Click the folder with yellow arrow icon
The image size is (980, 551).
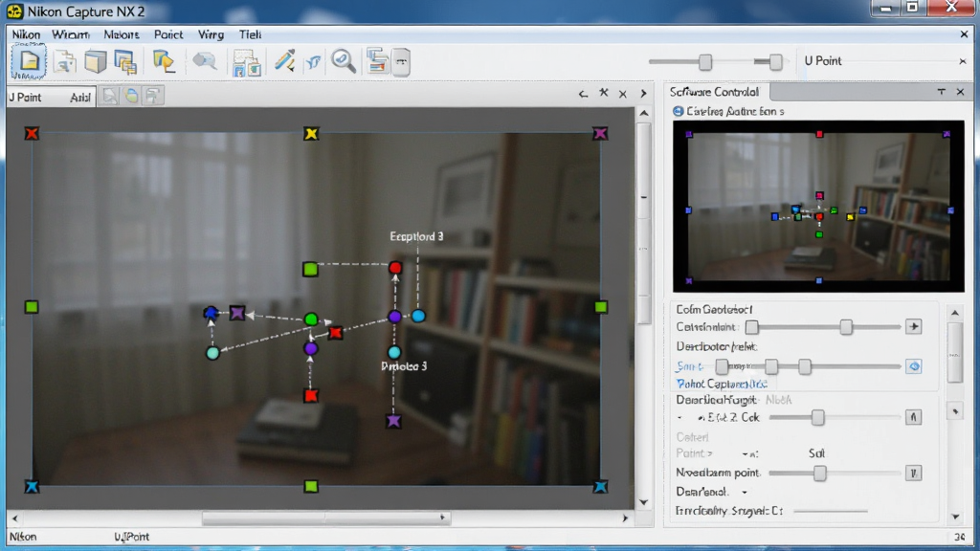[164, 61]
